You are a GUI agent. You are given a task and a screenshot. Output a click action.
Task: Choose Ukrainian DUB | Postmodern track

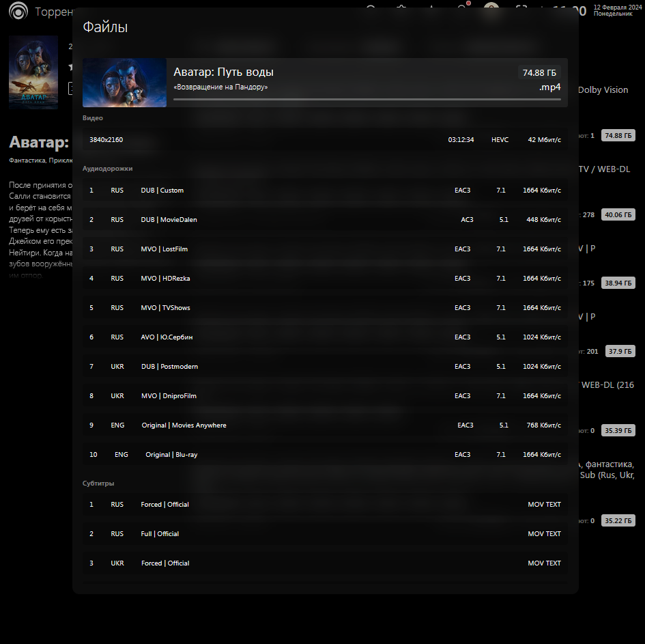pos(325,366)
